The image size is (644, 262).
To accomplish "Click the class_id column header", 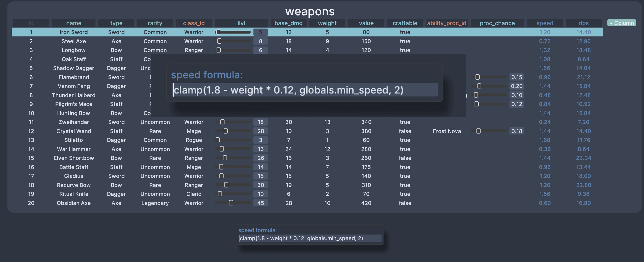I will coord(194,23).
